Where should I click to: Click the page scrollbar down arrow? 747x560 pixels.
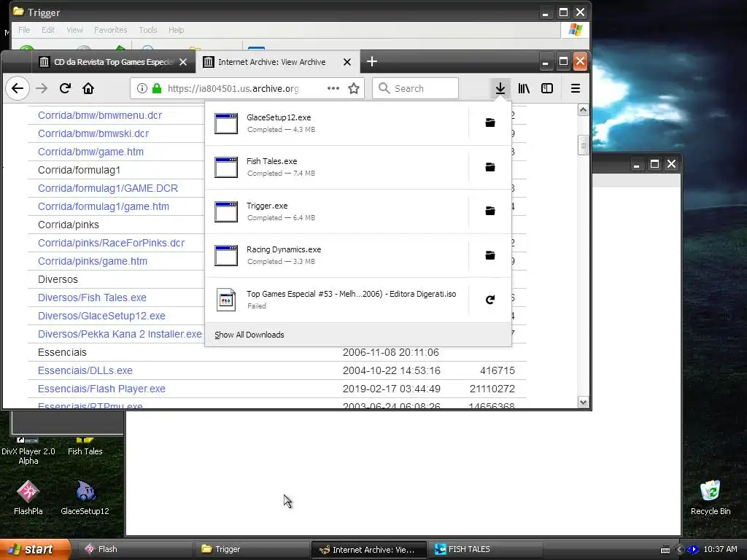(x=583, y=402)
